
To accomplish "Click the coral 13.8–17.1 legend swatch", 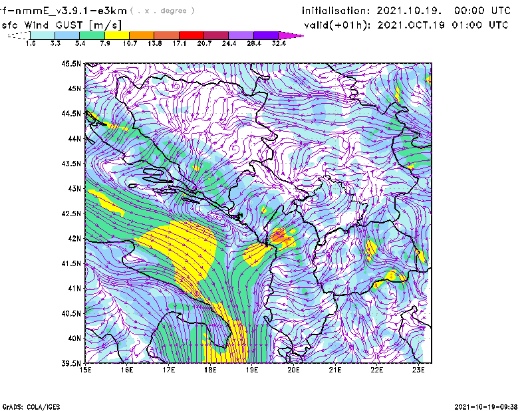I will click(x=167, y=35).
